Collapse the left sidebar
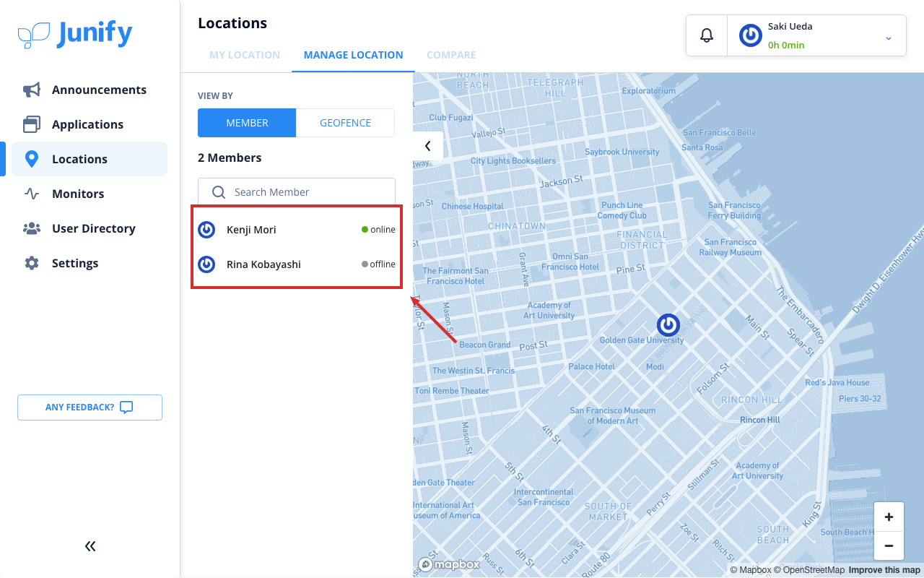Image resolution: width=924 pixels, height=578 pixels. coord(90,546)
